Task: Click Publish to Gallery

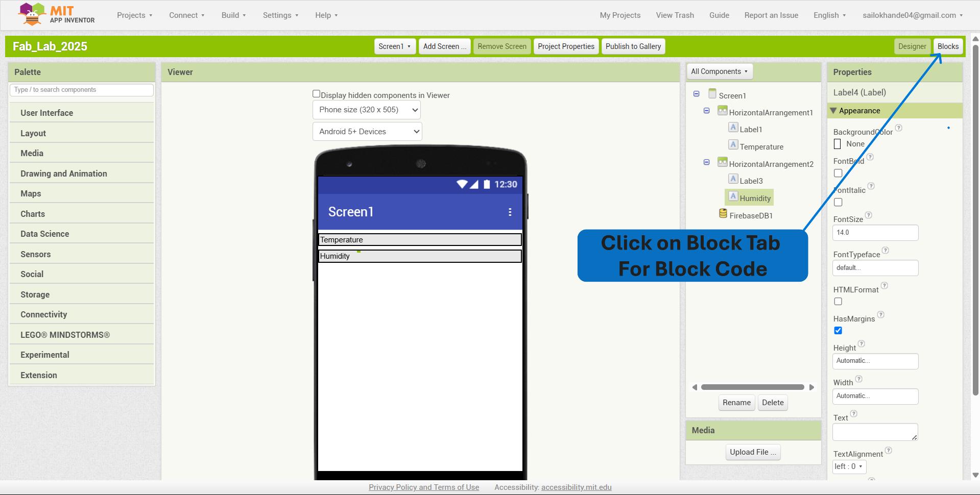Action: (x=633, y=46)
